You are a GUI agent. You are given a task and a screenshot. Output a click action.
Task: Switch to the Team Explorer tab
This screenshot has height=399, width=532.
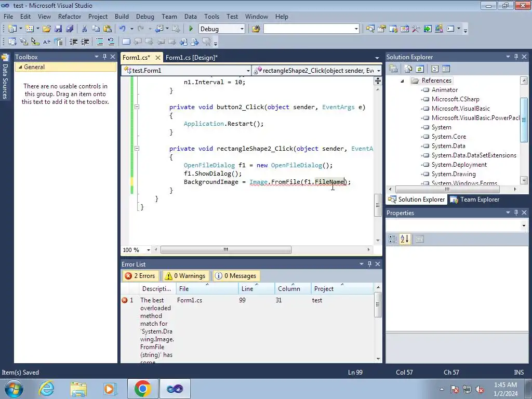coord(475,199)
